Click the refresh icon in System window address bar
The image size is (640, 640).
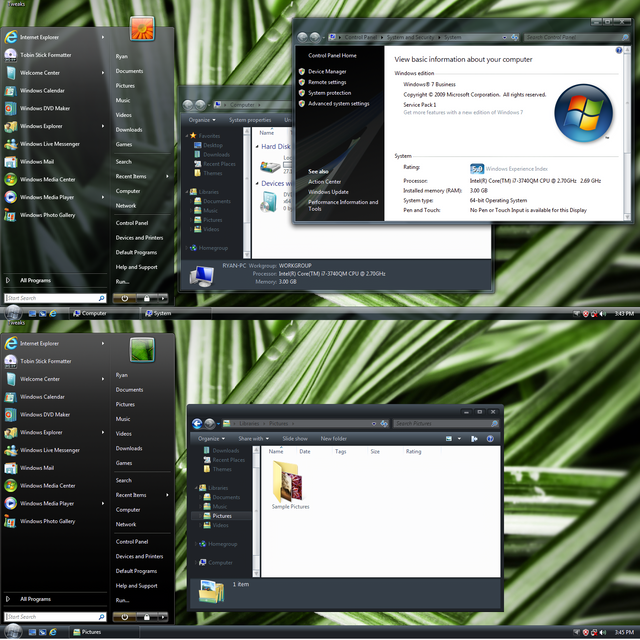(x=515, y=37)
